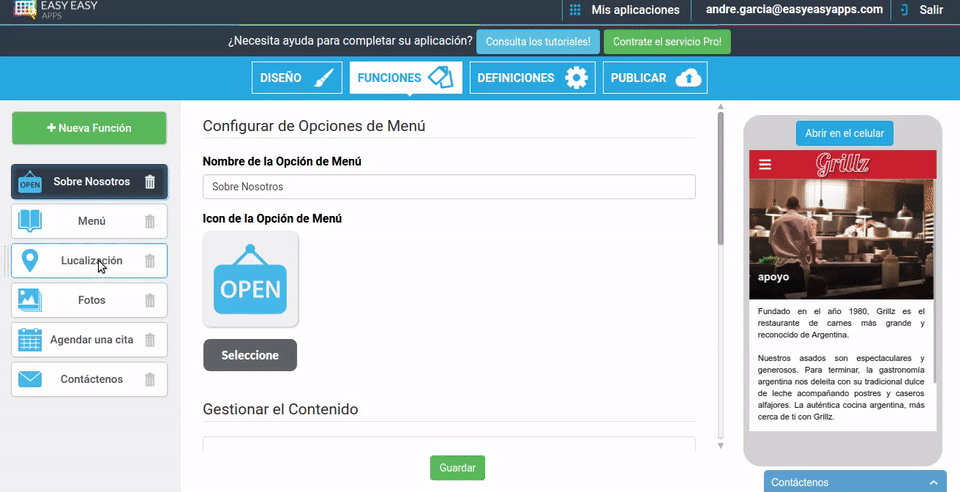
Task: Click the trash icon beside Lucalización
Action: click(150, 261)
